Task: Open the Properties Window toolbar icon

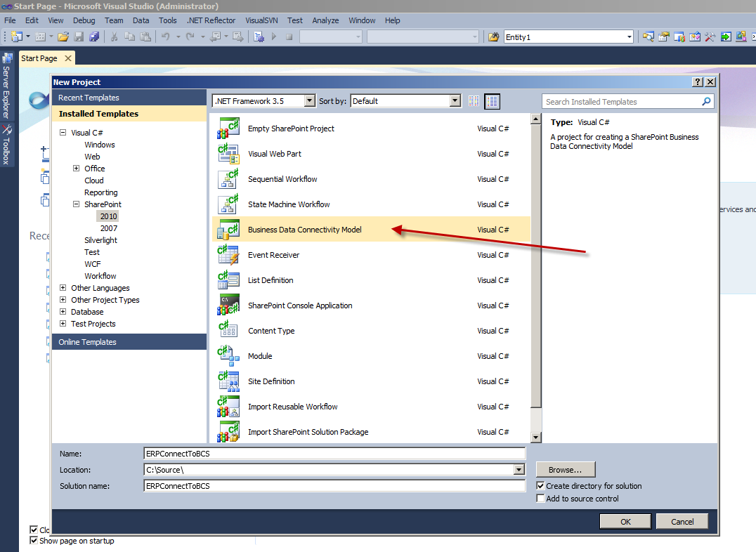Action: coord(663,37)
